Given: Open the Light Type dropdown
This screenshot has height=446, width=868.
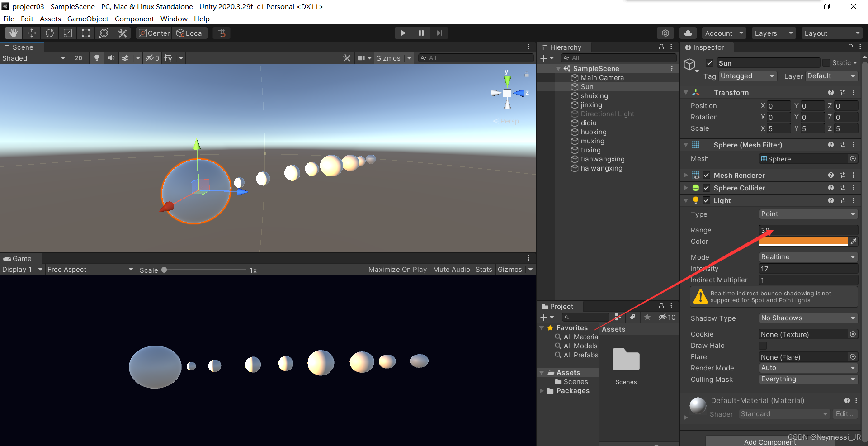Looking at the screenshot, I should pyautogui.click(x=808, y=214).
